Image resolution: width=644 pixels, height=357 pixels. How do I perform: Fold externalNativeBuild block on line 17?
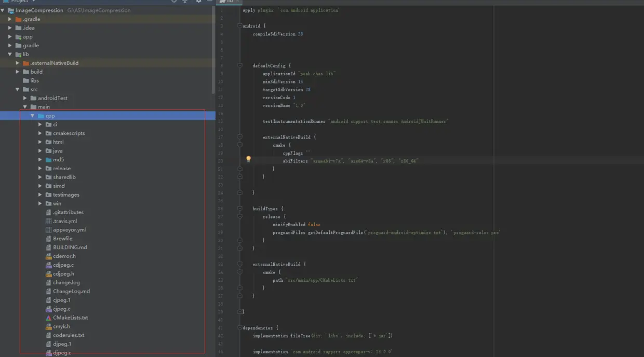click(x=240, y=137)
